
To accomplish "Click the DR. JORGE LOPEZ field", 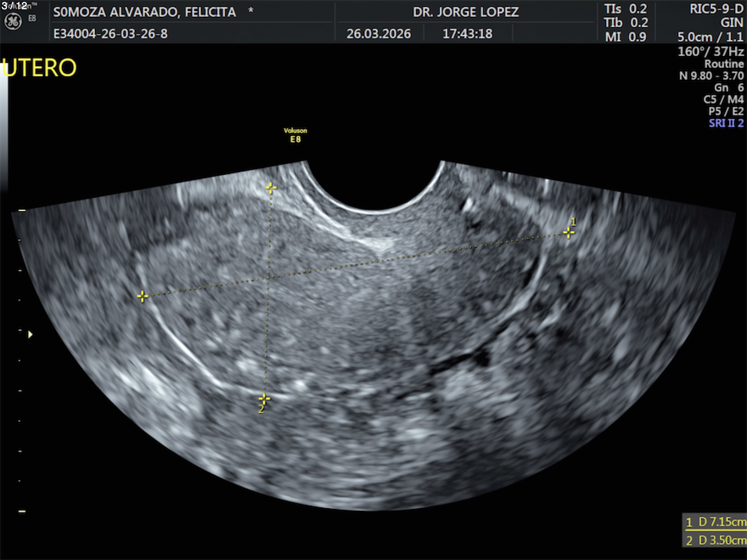I will 466,12.
